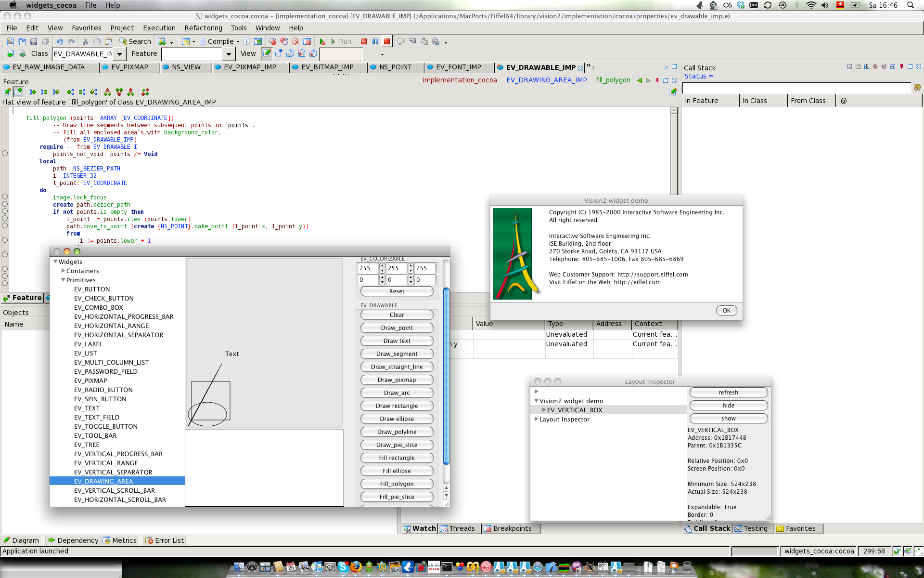Screen dimensions: 924x578
Task: Select EV_TOGGLE_BUTTON in widget tree
Action: tap(105, 426)
